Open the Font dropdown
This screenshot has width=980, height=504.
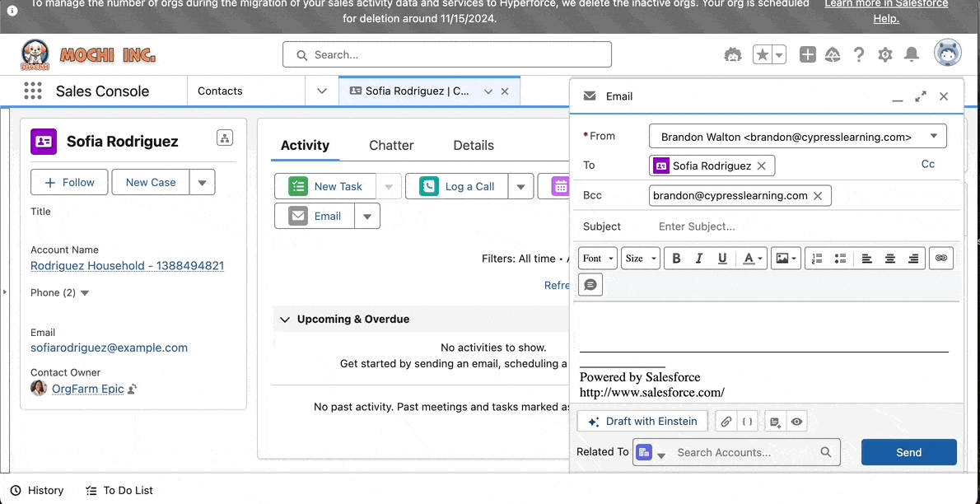[598, 259]
